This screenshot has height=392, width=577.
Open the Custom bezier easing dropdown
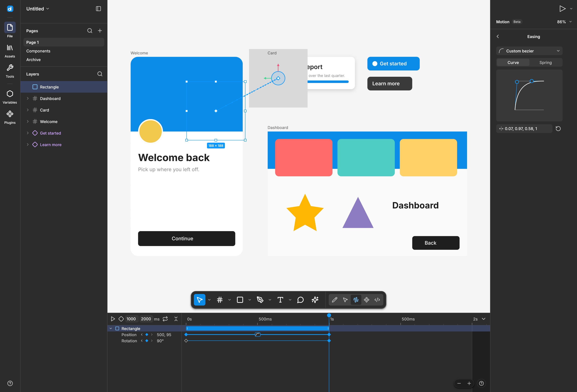coord(529,51)
